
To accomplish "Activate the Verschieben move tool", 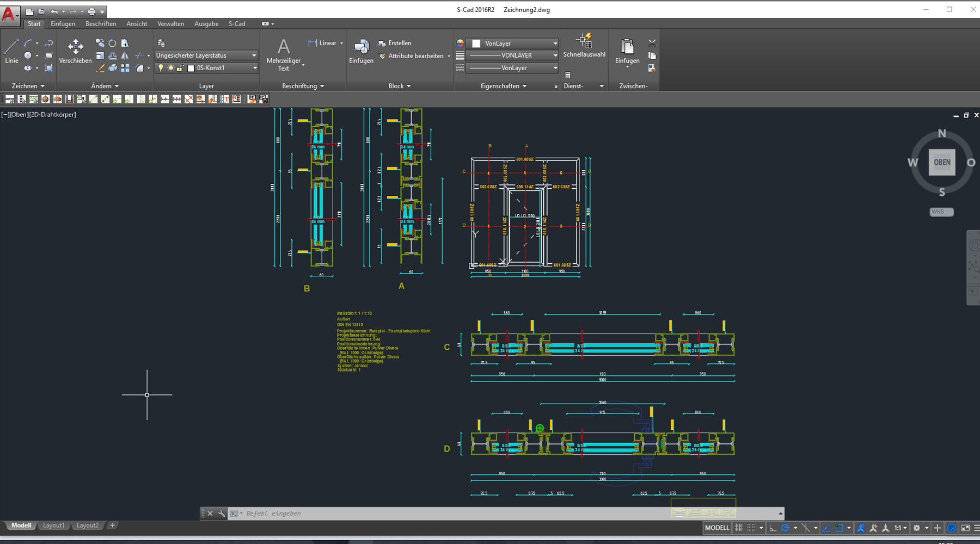I will tap(75, 51).
